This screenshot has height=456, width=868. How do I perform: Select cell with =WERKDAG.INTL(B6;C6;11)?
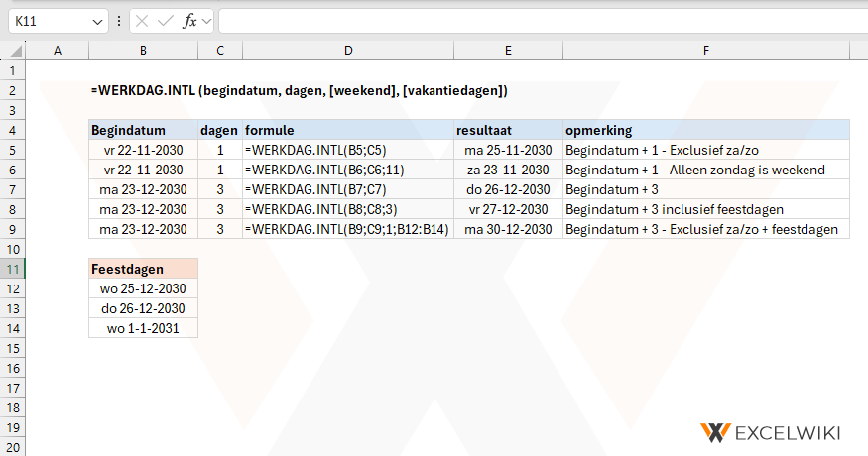347,170
